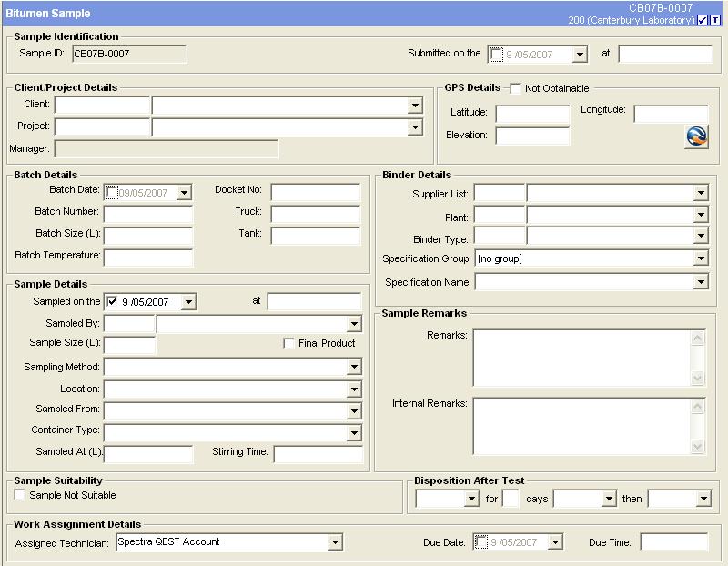The height and width of the screenshot is (566, 728).
Task: Click the Docket No input field
Action: (315, 191)
